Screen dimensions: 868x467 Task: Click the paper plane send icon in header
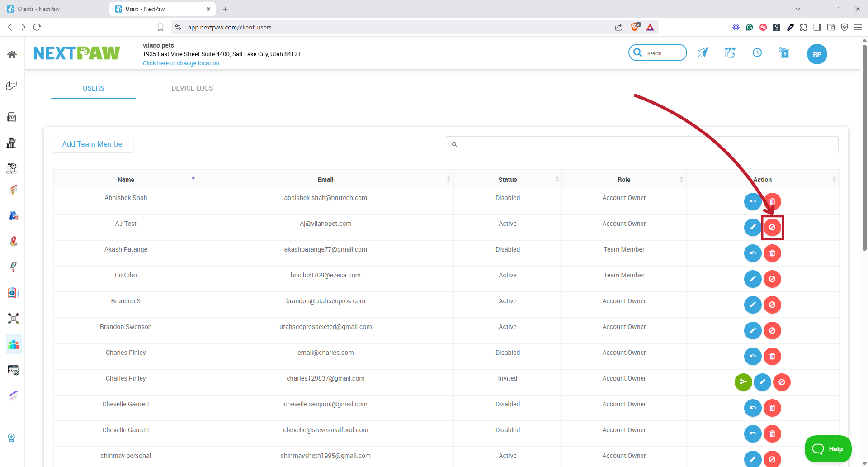click(703, 53)
